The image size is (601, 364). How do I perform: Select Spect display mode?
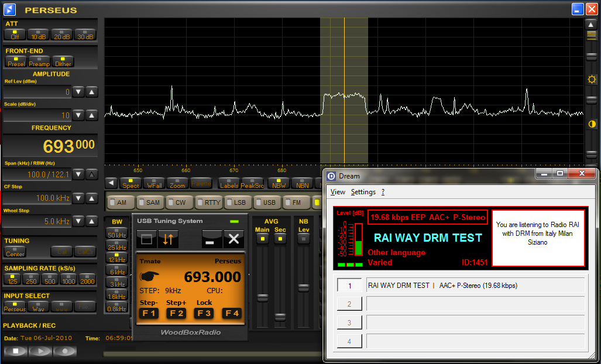coord(130,183)
